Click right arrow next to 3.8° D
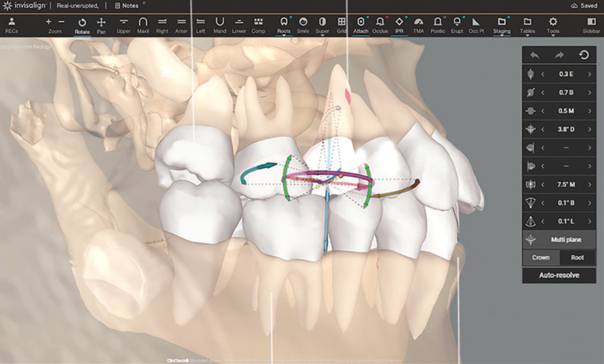The image size is (604, 364). click(589, 129)
